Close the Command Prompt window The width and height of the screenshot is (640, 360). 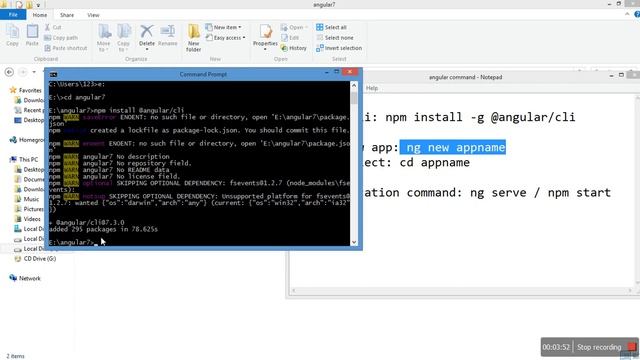pyautogui.click(x=350, y=72)
